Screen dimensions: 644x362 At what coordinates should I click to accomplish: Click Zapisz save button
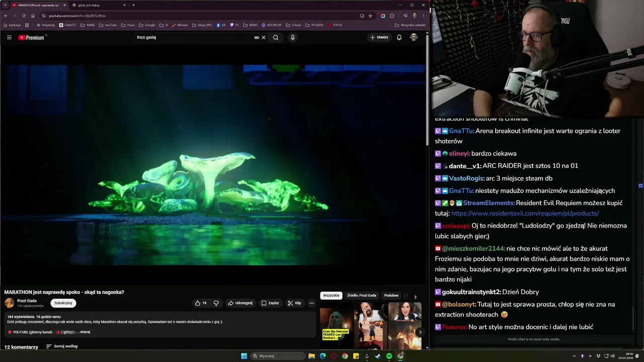(x=270, y=303)
